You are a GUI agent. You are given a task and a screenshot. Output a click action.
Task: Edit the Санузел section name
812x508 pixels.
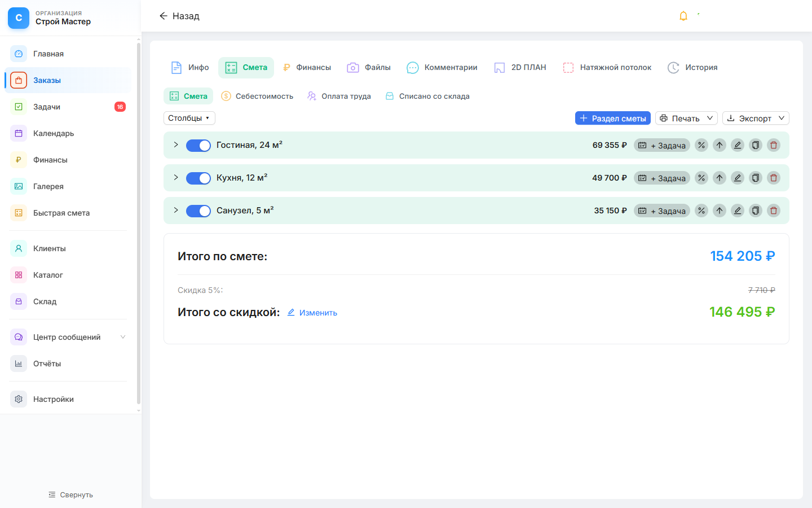(x=738, y=211)
